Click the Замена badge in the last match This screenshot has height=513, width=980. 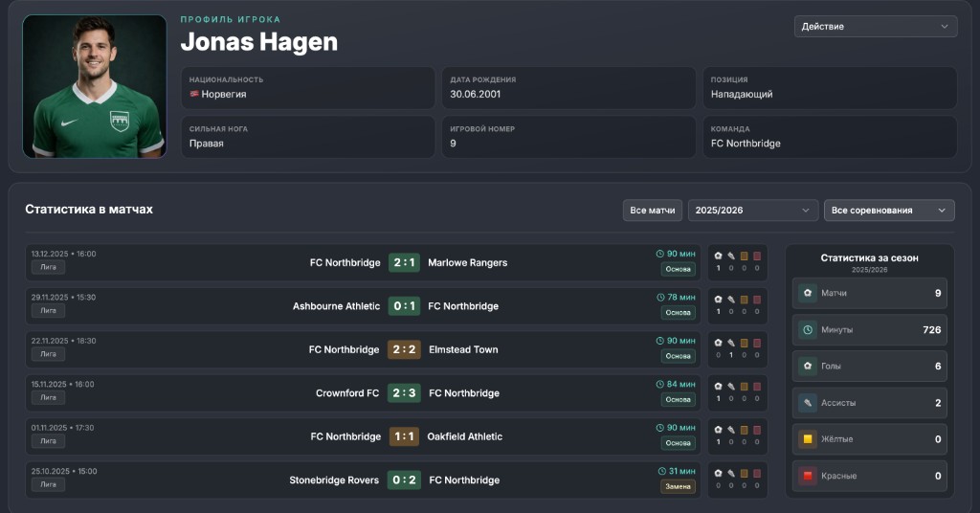[678, 487]
